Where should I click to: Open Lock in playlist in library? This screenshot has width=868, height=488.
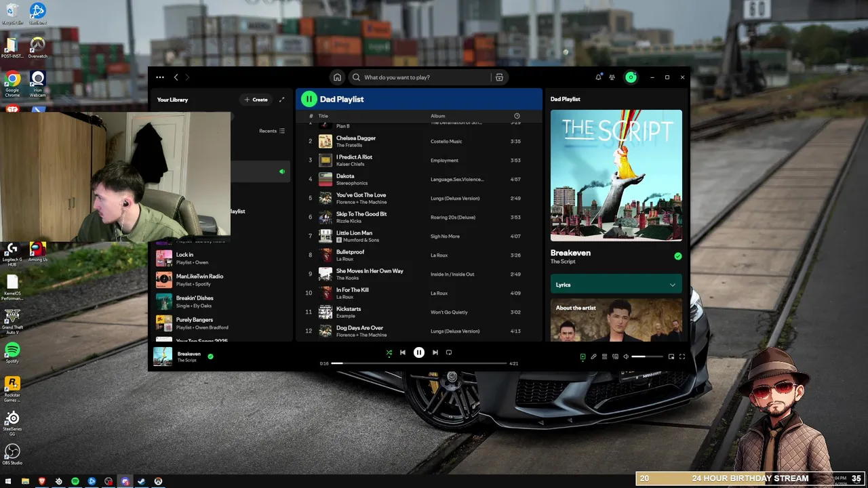pyautogui.click(x=222, y=258)
